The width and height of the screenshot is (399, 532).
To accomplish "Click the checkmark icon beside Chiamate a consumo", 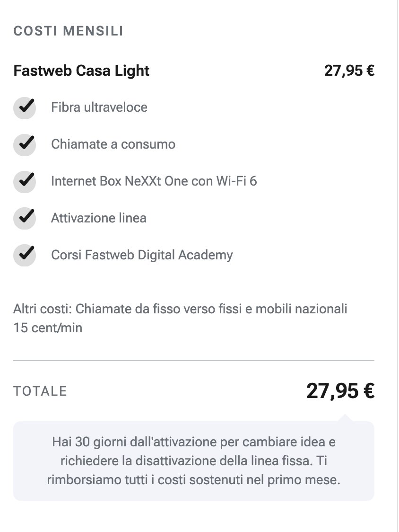I will pos(25,144).
